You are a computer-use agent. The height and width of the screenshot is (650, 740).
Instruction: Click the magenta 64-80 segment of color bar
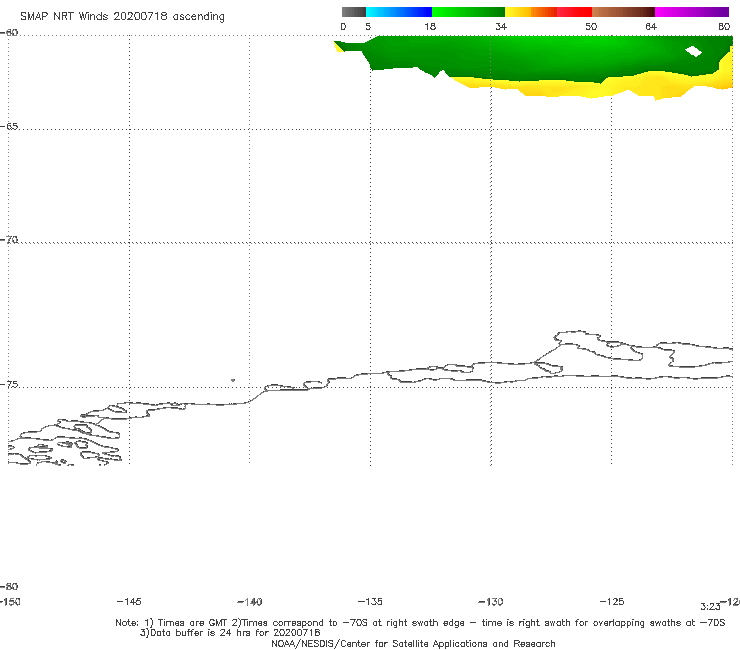[692, 12]
